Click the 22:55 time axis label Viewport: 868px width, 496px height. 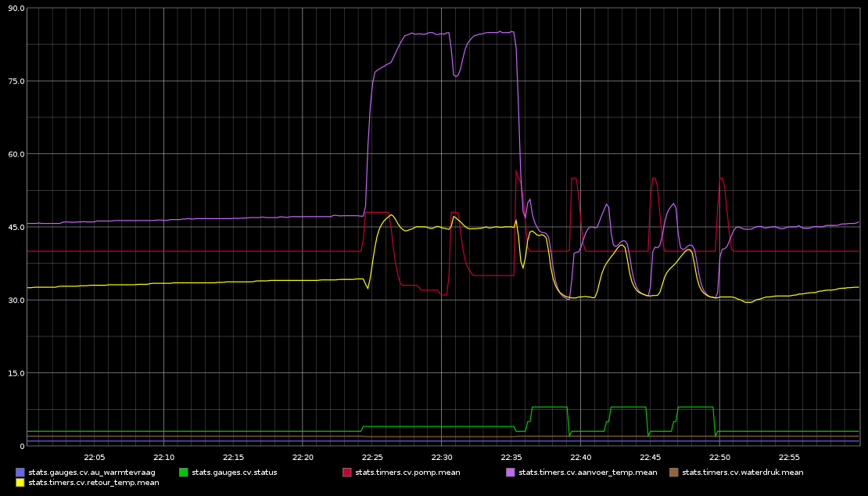coord(789,457)
